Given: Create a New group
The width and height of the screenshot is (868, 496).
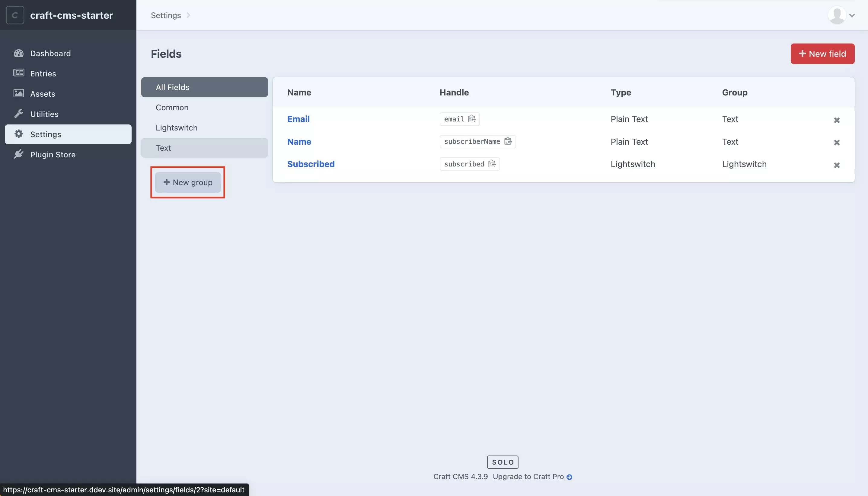Looking at the screenshot, I should [x=188, y=182].
